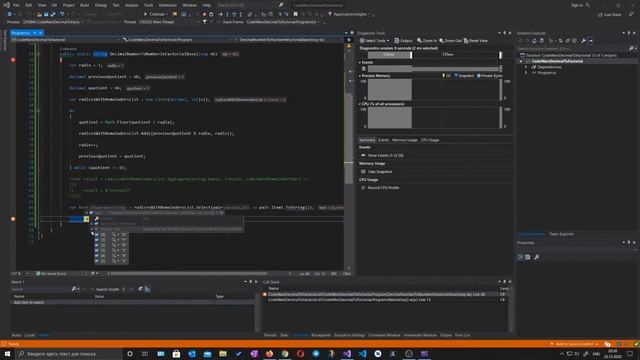Click Zoom Out in Diagnostic Tools
640x360 pixels.
pyautogui.click(x=450, y=41)
